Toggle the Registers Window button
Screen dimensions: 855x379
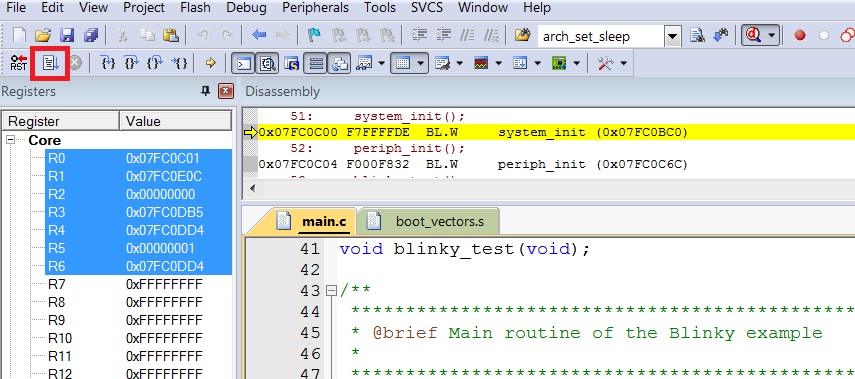(x=316, y=64)
